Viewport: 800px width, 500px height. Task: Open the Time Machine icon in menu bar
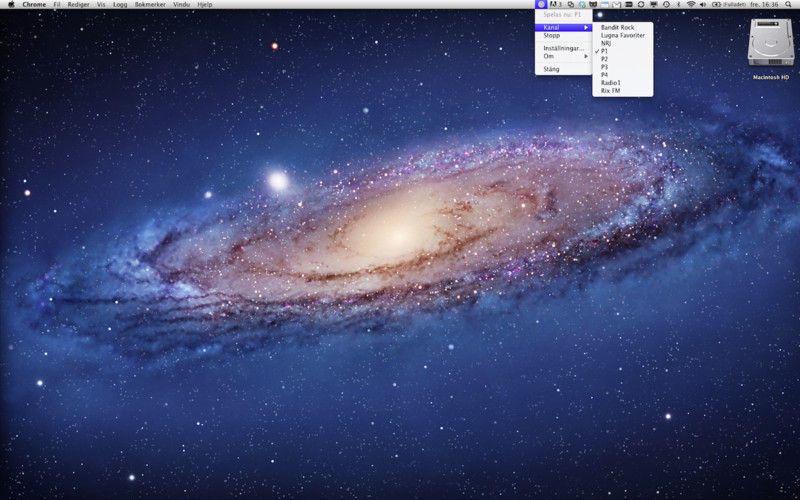[666, 4]
